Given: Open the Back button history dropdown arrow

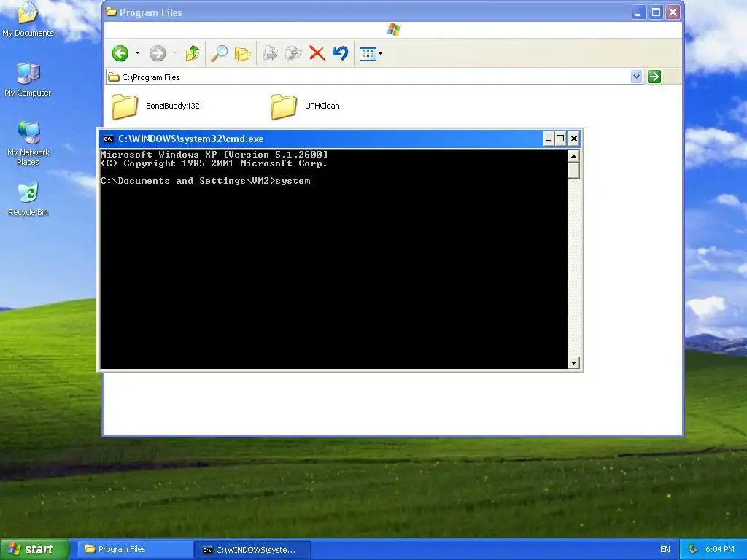Looking at the screenshot, I should [x=137, y=52].
